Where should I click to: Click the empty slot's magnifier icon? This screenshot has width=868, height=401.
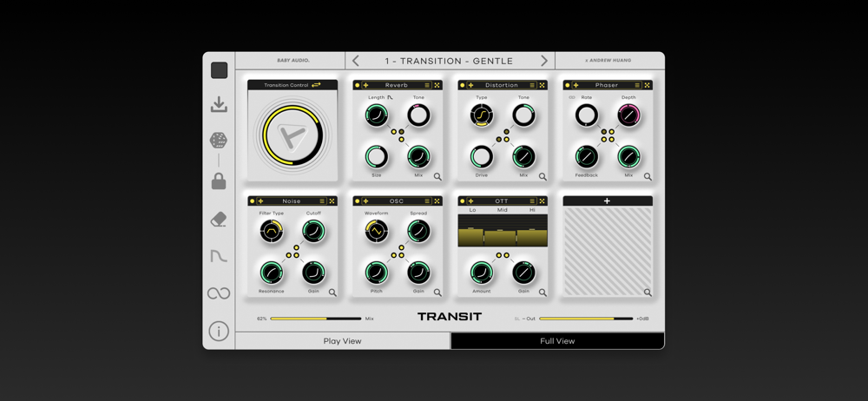(x=648, y=293)
